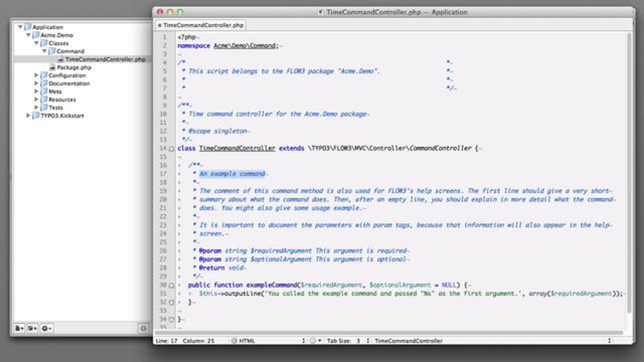Click the PHP file icon in window title

[x=320, y=12]
